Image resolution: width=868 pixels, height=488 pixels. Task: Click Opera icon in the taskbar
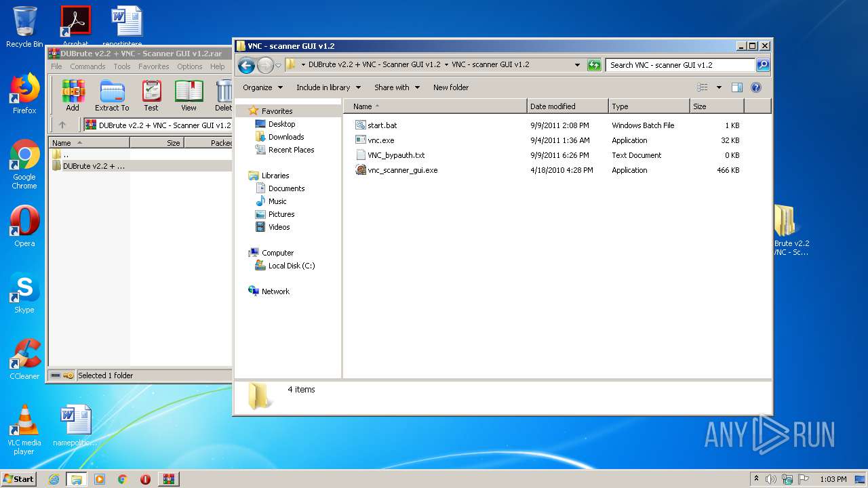pos(145,479)
